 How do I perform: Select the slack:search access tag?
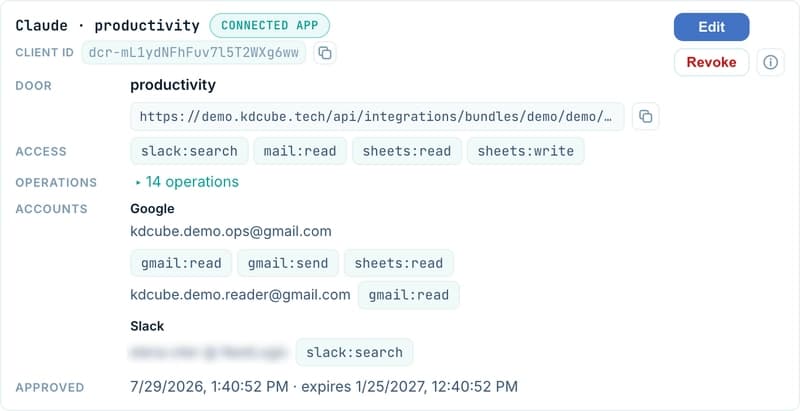(x=189, y=151)
